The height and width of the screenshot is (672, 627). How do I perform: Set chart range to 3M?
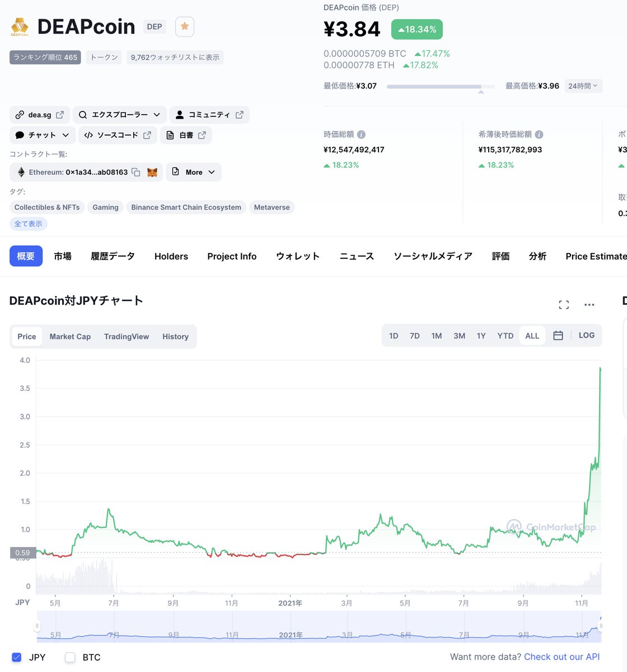460,335
